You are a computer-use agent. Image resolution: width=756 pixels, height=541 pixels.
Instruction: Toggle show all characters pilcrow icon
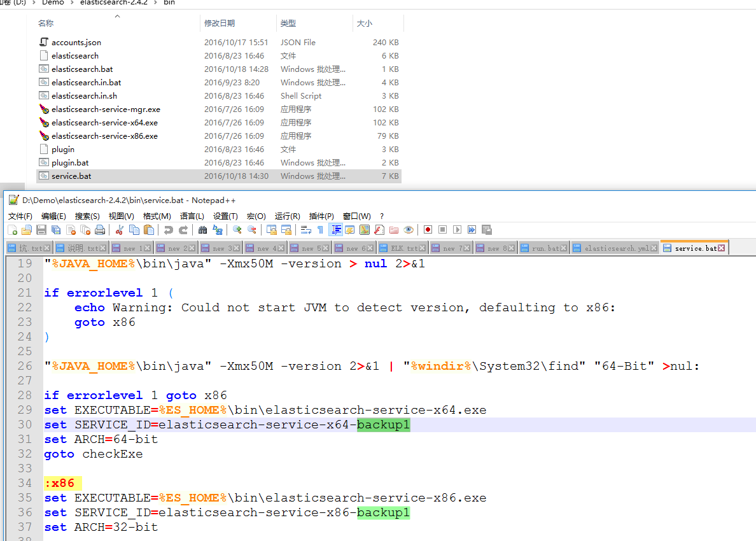320,230
